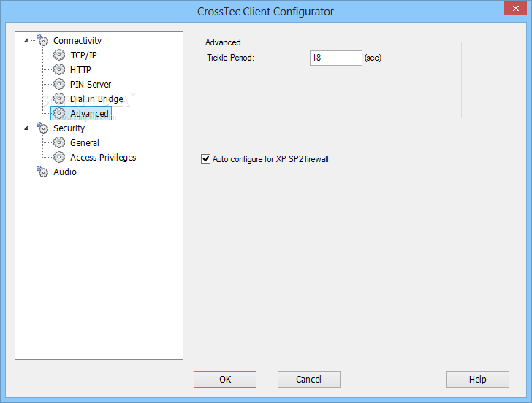The image size is (532, 403).
Task: Click the gear icon beside Advanced
Action: tap(59, 113)
